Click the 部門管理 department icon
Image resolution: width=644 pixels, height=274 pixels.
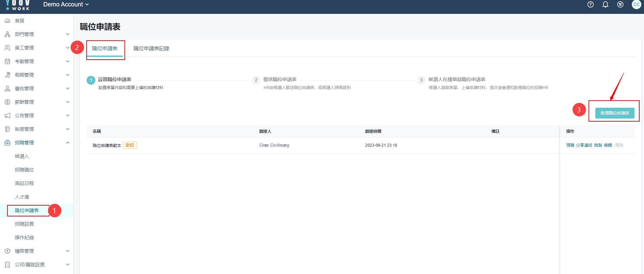7,34
